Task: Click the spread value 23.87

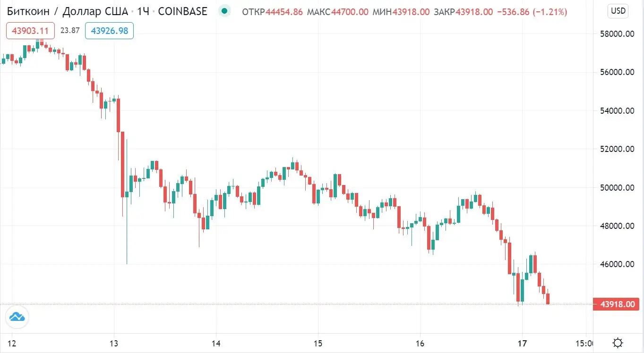Action: click(x=69, y=30)
